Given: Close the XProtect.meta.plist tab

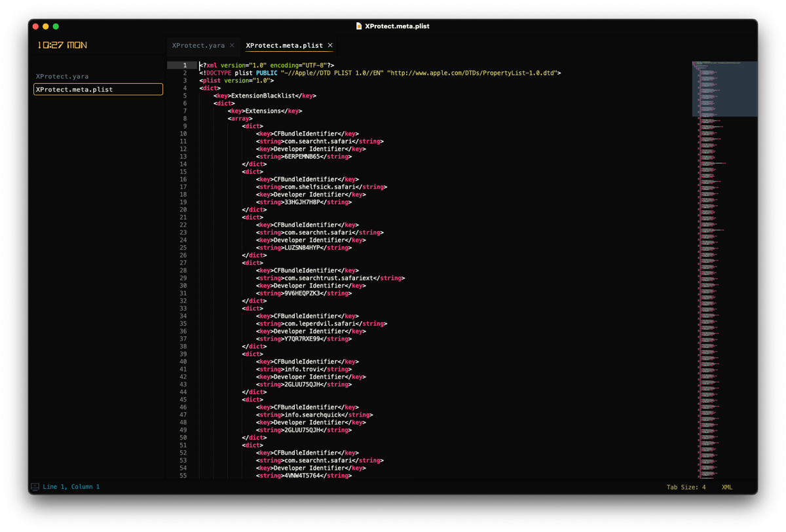Looking at the screenshot, I should (x=330, y=45).
